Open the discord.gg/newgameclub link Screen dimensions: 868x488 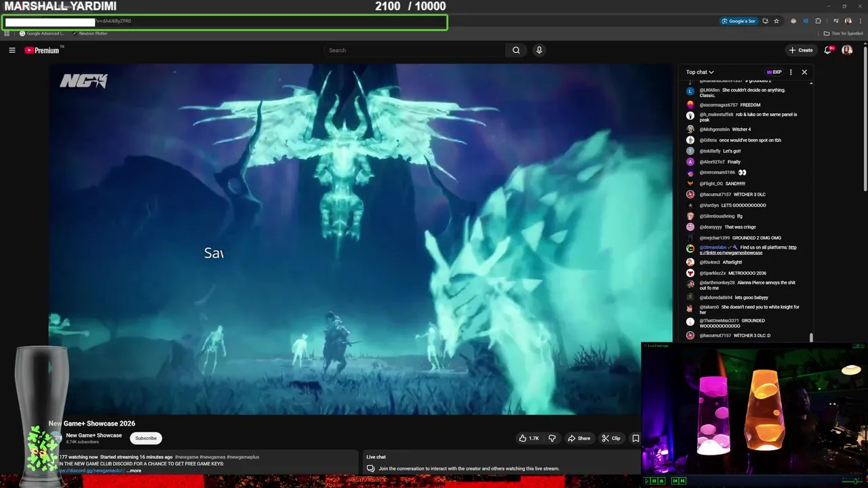pyautogui.click(x=92, y=470)
